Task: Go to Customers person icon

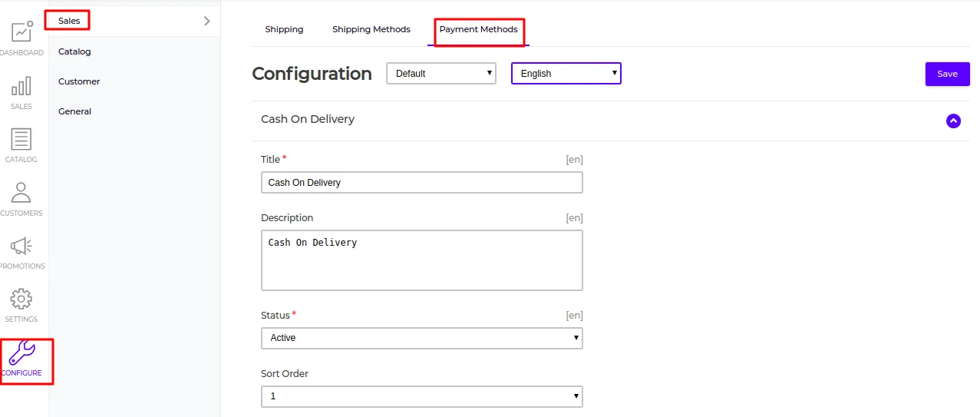Action: (x=21, y=193)
